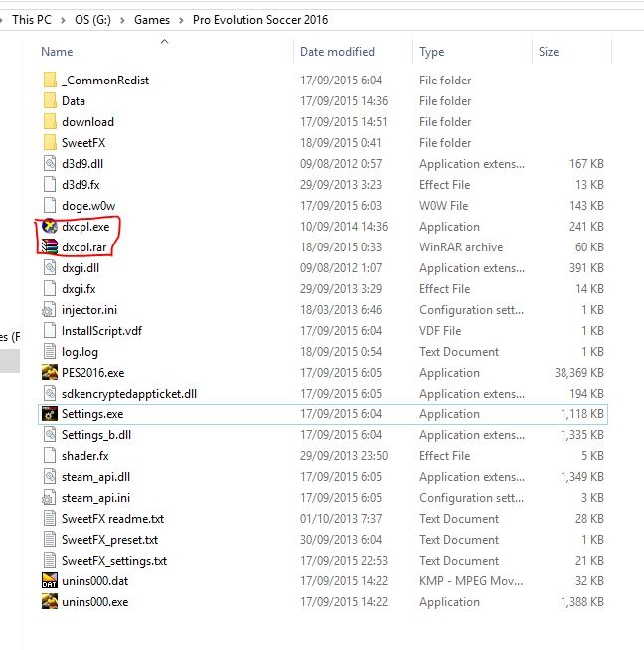Click the injector.ini gear icon
Image resolution: width=644 pixels, height=650 pixels.
click(x=49, y=310)
